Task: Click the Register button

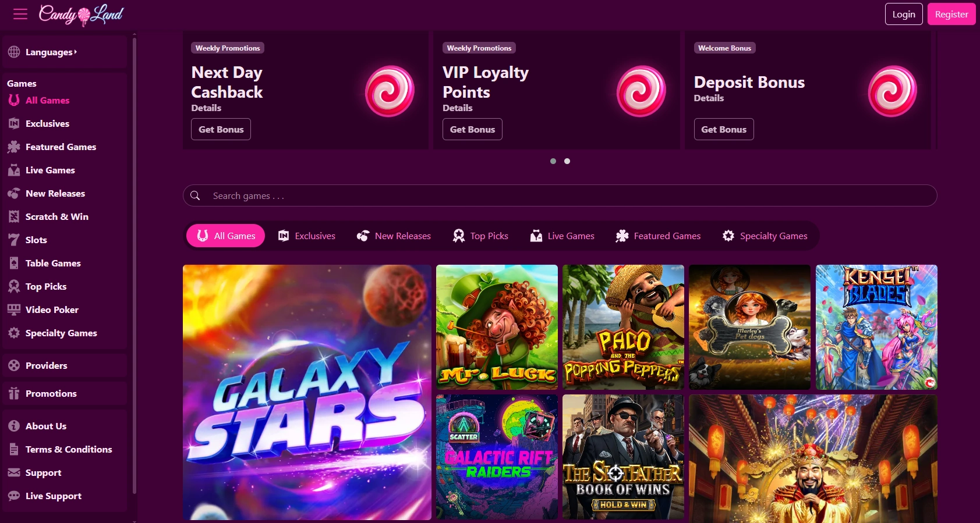Action: tap(951, 15)
